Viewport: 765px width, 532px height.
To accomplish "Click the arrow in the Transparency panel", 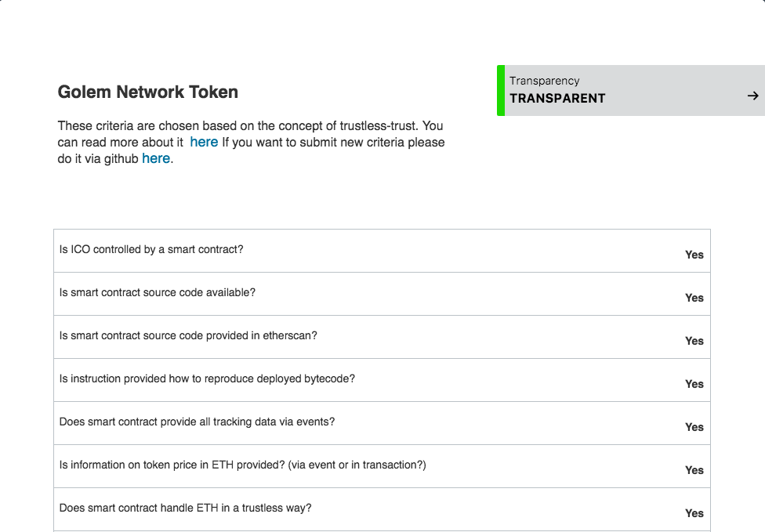I will pos(753,94).
